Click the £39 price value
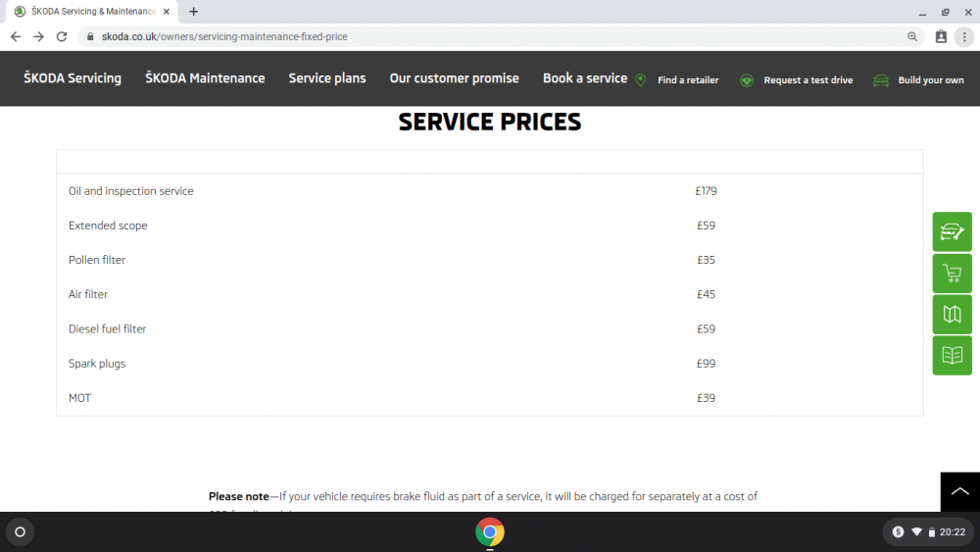 [707, 398]
